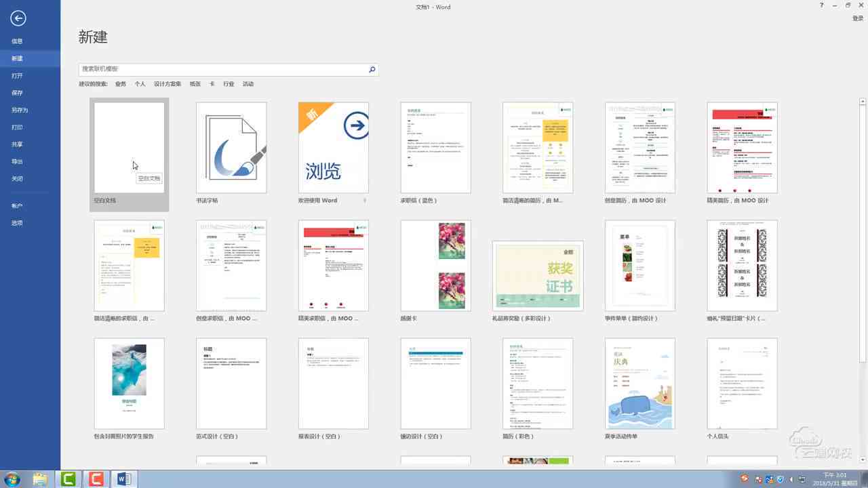
Task: Search suggested term 卡
Action: point(212,84)
